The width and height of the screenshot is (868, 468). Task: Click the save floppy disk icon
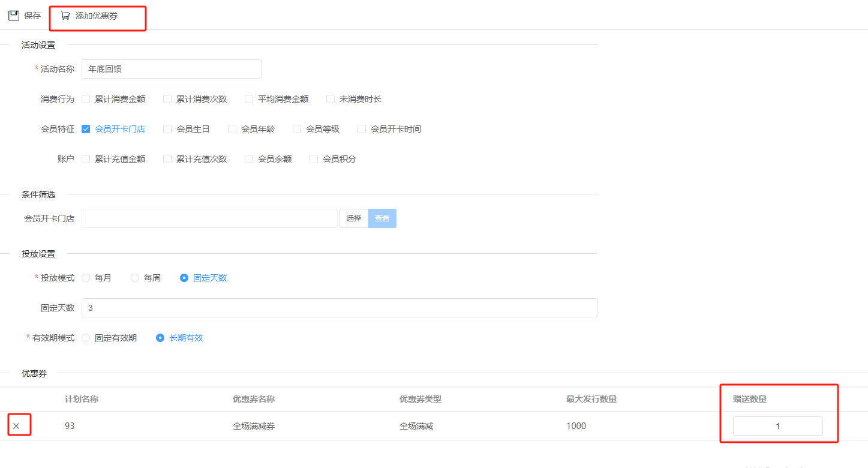tap(13, 16)
